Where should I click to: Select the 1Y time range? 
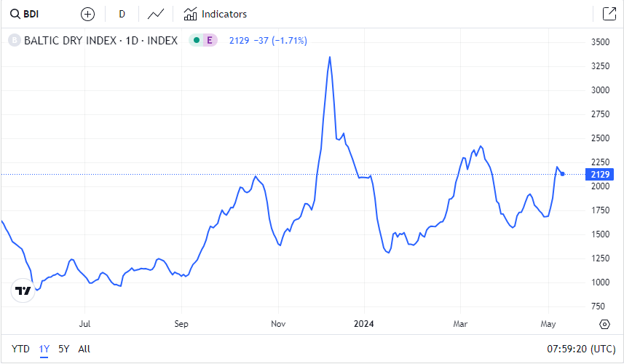[44, 349]
